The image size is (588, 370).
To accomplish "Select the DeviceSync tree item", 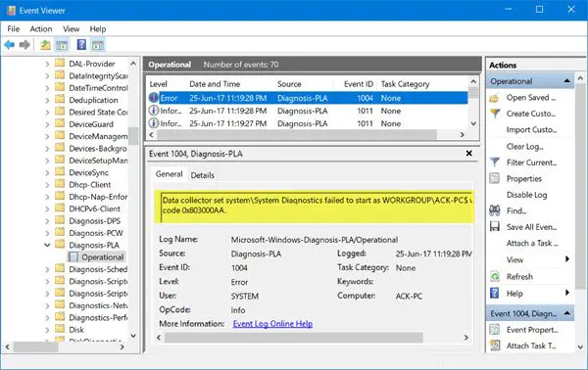I will coord(88,172).
